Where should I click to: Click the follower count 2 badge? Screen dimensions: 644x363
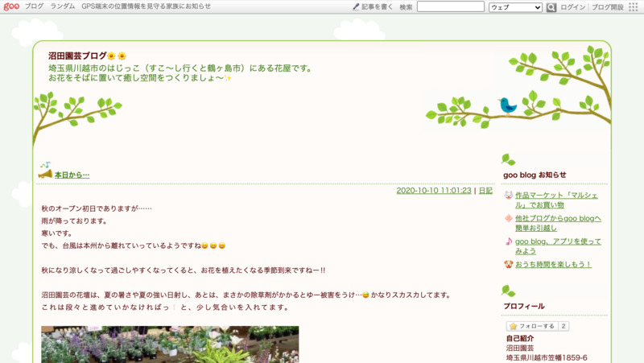[x=563, y=326]
